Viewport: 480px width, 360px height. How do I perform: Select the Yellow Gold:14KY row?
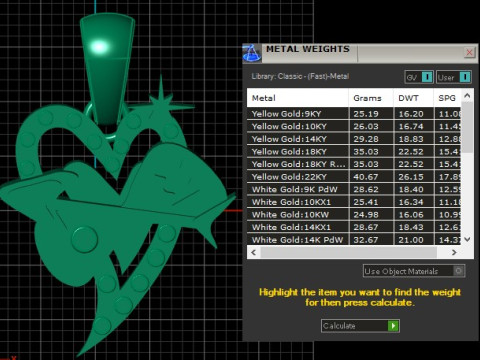pos(354,139)
